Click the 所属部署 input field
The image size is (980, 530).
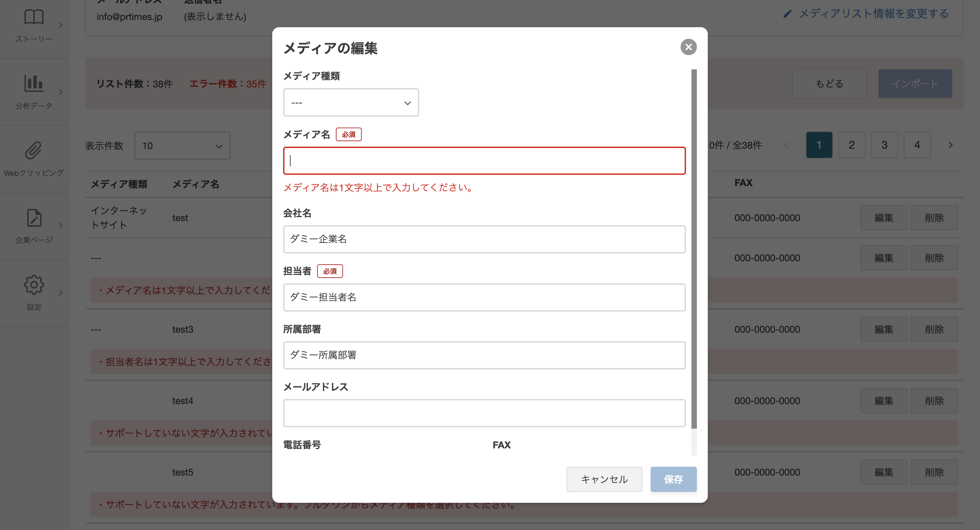pos(484,355)
